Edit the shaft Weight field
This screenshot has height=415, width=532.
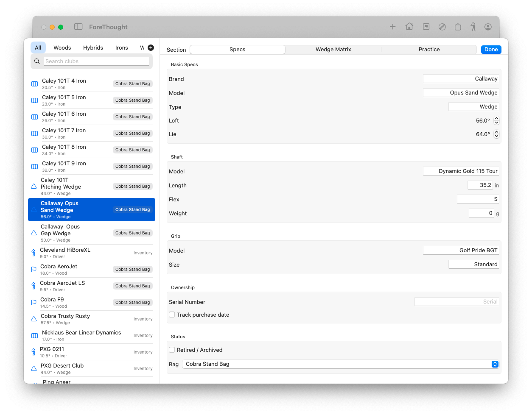pyautogui.click(x=482, y=213)
